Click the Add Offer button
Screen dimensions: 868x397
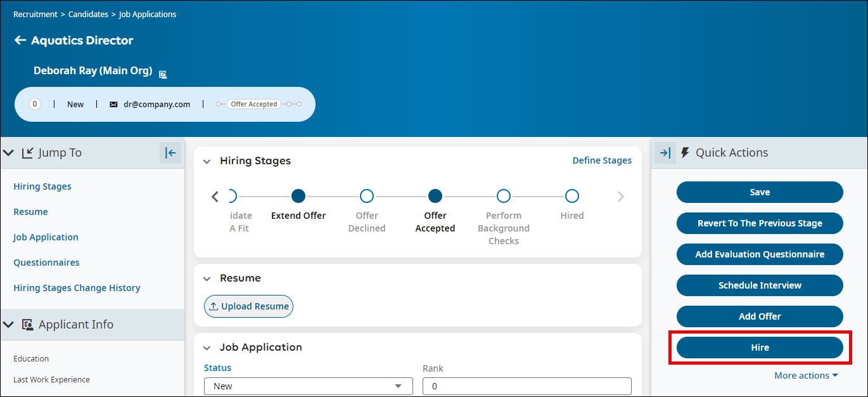click(760, 316)
